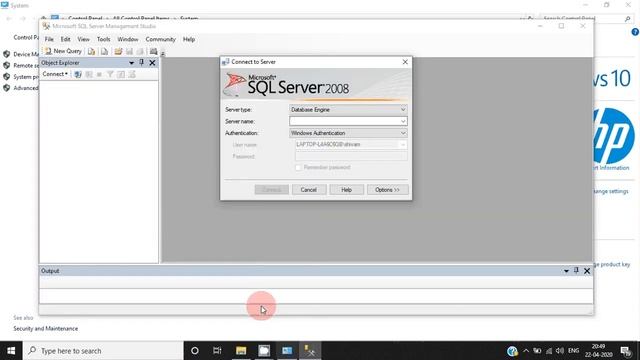
Task: Open the Tools menu
Action: pyautogui.click(x=103, y=39)
